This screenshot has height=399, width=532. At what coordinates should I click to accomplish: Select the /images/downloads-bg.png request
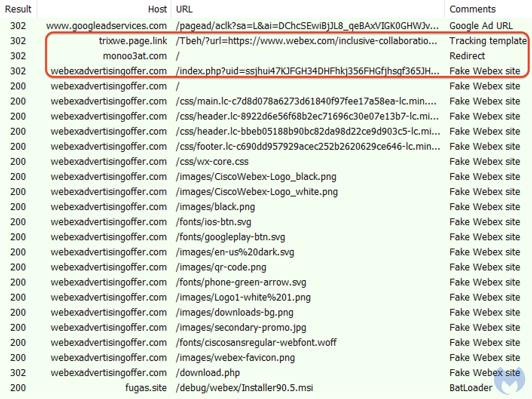tap(234, 312)
